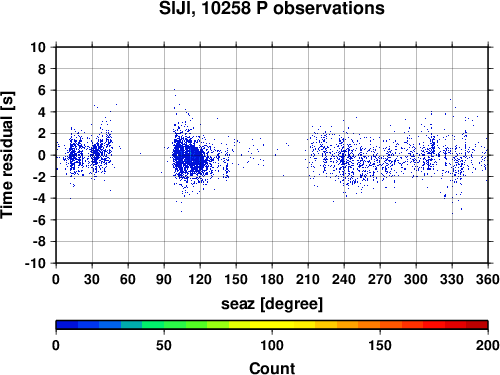
Task: Click the y-axis tick label 6
Action: [x=42, y=90]
